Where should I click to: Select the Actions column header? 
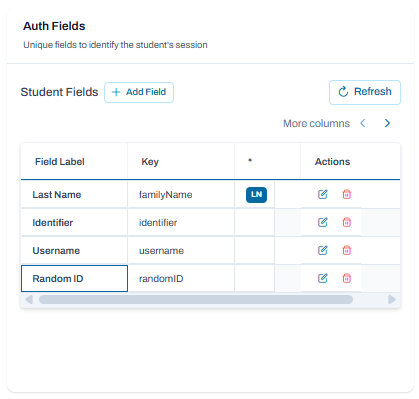pyautogui.click(x=350, y=162)
